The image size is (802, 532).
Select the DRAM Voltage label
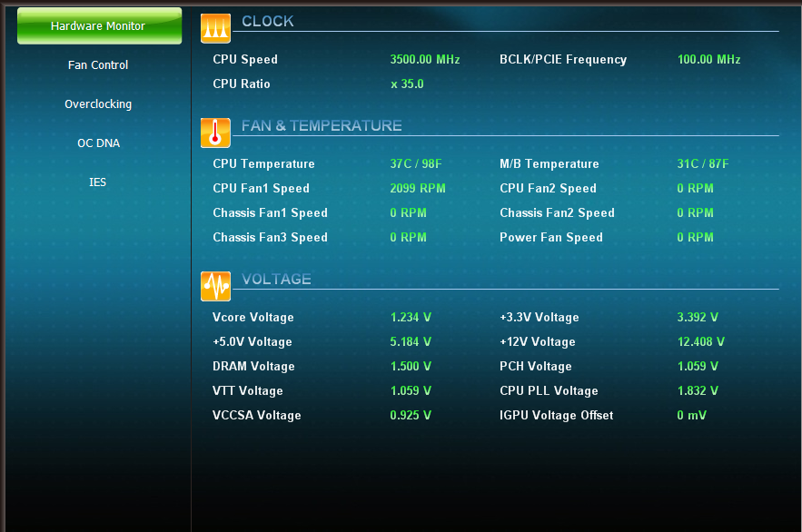(253, 367)
